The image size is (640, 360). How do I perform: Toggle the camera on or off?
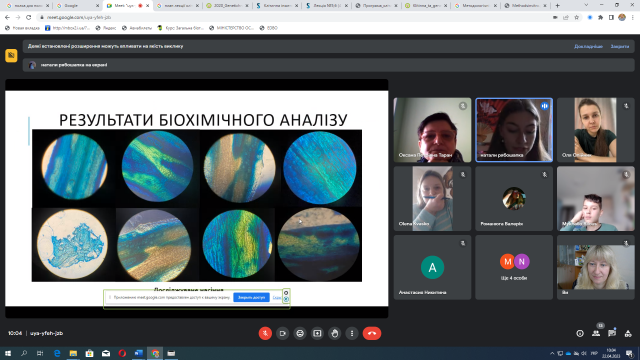click(x=282, y=333)
